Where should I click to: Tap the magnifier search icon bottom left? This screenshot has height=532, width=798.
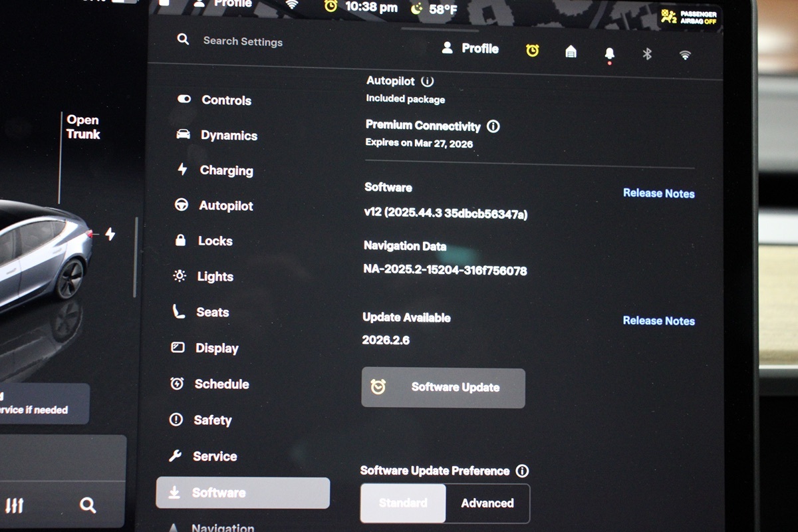tap(88, 505)
